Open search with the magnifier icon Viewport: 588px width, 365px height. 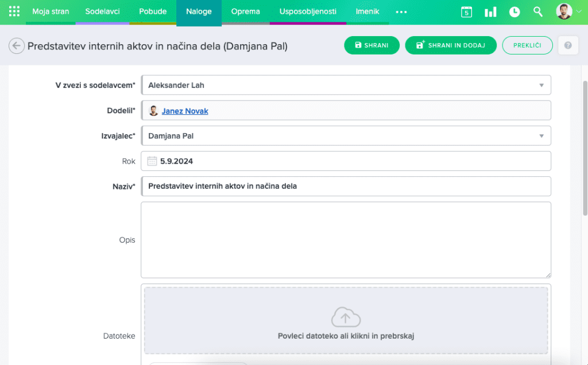pos(538,12)
